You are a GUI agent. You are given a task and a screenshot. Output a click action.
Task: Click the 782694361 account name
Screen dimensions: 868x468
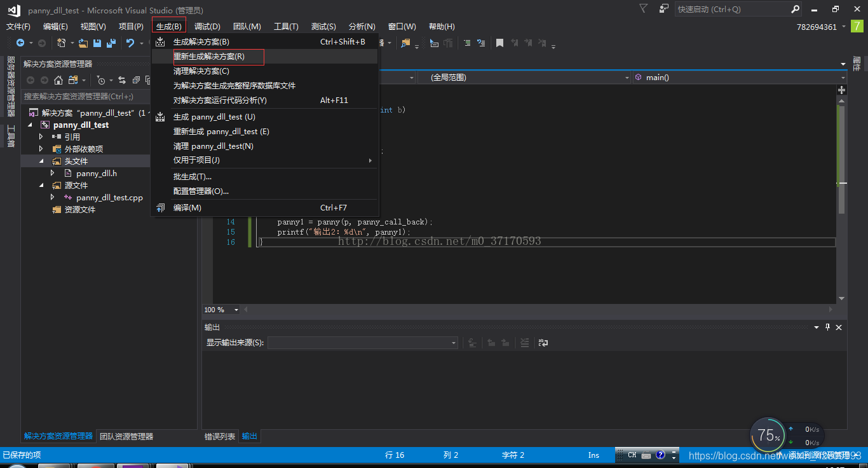coord(817,27)
